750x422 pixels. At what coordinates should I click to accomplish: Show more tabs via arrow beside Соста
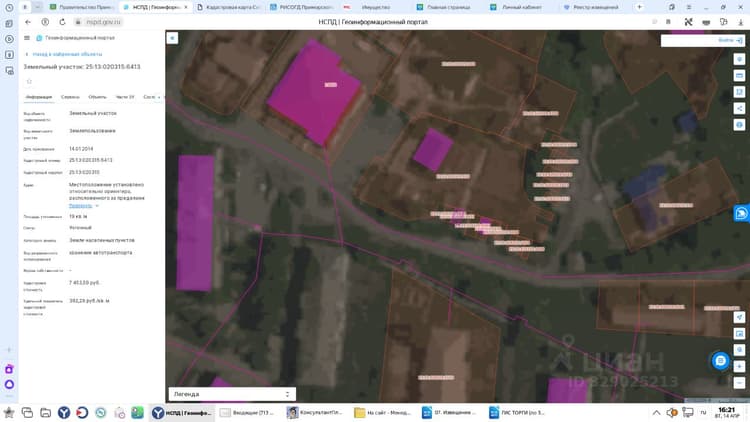tap(159, 97)
